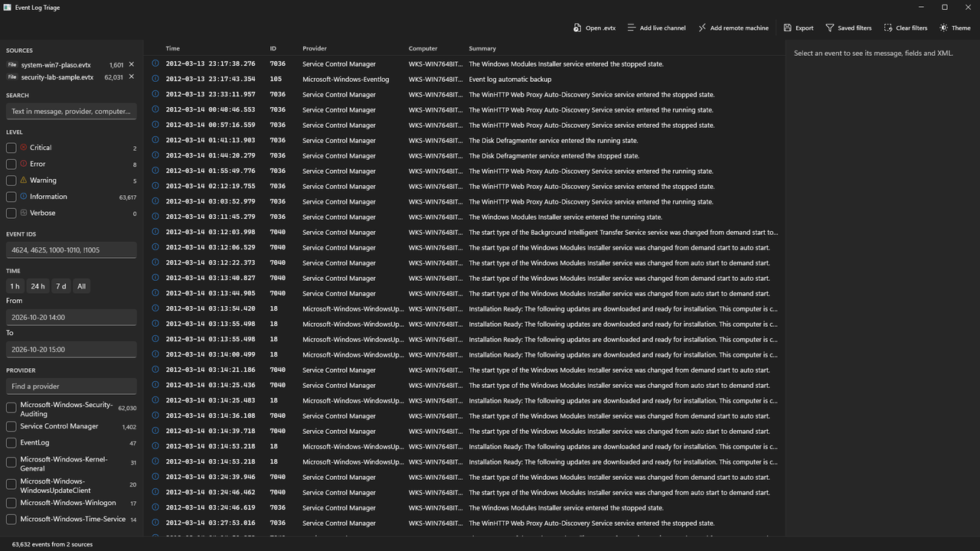Click the Critical level icon

click(24, 148)
